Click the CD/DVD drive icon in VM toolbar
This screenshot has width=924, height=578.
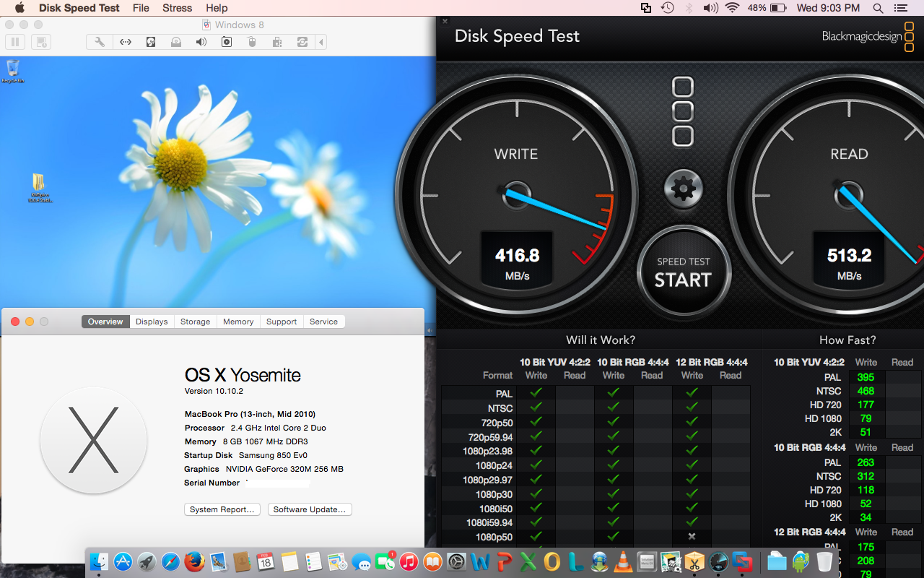176,42
